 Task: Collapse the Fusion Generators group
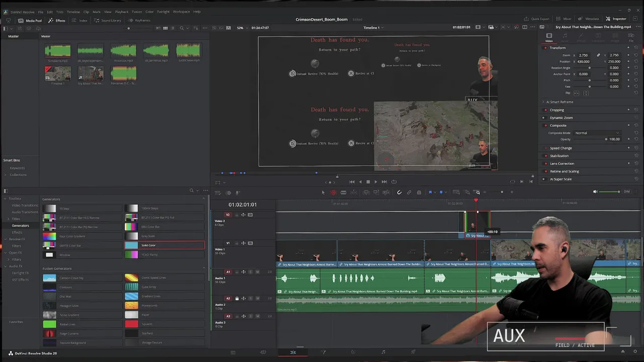[x=203, y=268]
